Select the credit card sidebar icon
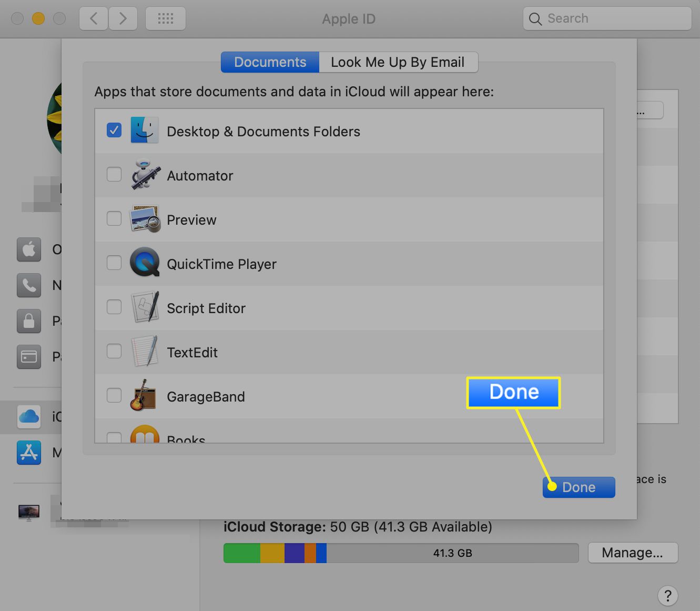 [29, 356]
